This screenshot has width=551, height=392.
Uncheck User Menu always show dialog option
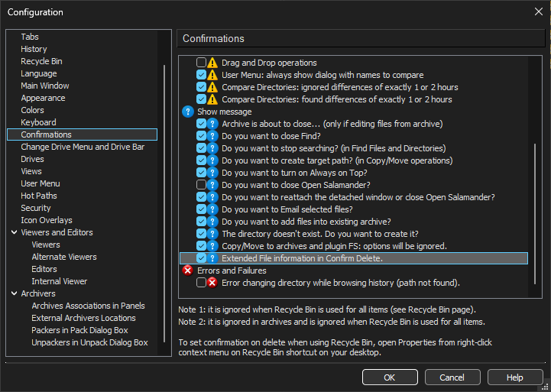point(201,75)
